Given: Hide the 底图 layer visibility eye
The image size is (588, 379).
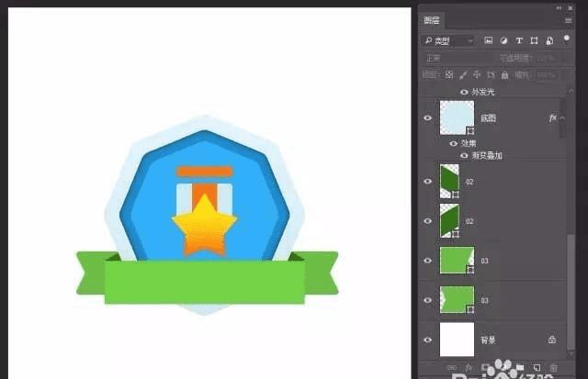Looking at the screenshot, I should (x=428, y=118).
